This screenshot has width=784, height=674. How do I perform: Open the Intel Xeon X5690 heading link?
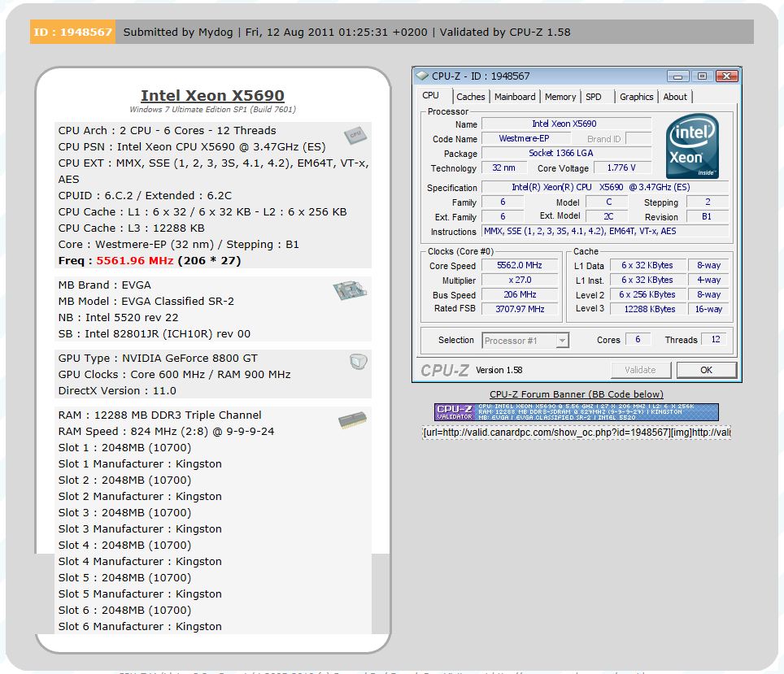point(212,95)
